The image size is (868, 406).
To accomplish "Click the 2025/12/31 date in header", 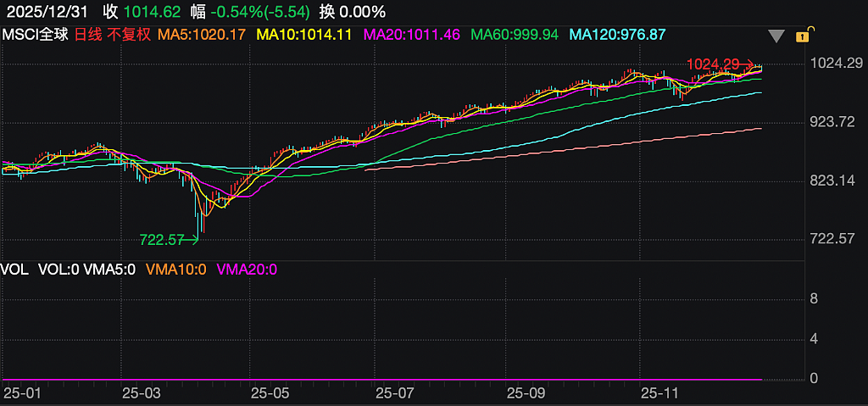I will (x=46, y=11).
